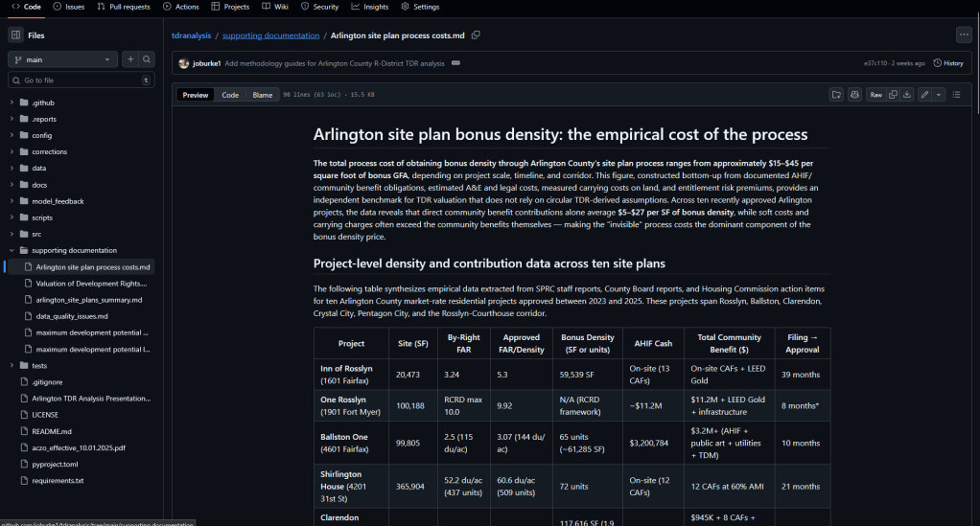Open the supporting documentation breadcrumb link
Screen dimensions: 980x526
(270, 35)
